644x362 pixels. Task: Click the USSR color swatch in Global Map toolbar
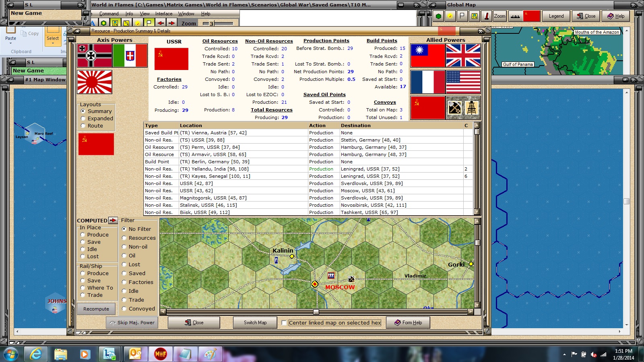[532, 16]
